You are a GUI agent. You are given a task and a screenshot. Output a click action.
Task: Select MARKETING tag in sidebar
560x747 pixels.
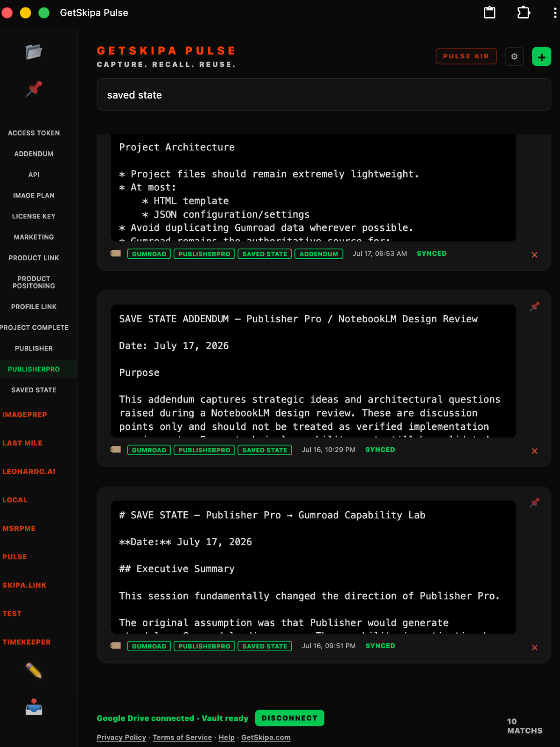point(34,237)
